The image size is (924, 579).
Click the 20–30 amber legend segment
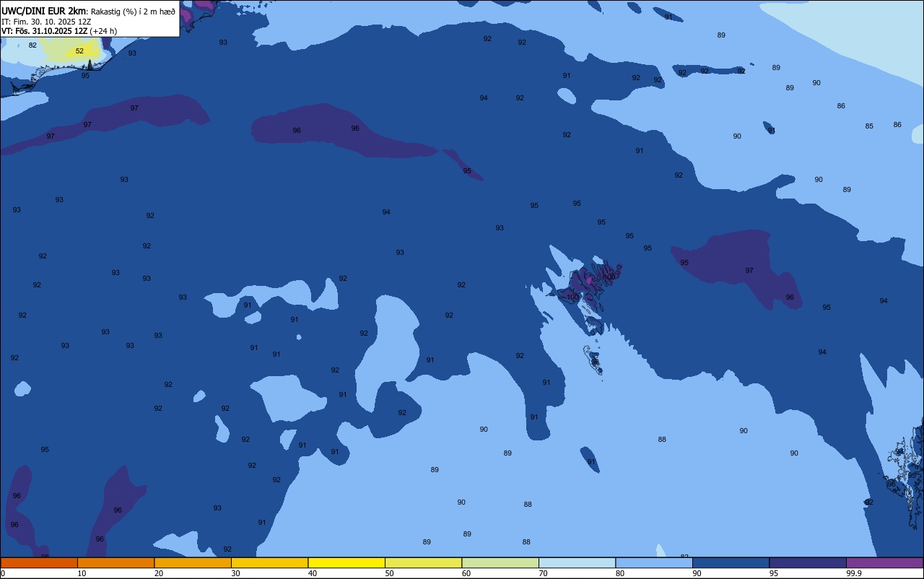pos(193,562)
